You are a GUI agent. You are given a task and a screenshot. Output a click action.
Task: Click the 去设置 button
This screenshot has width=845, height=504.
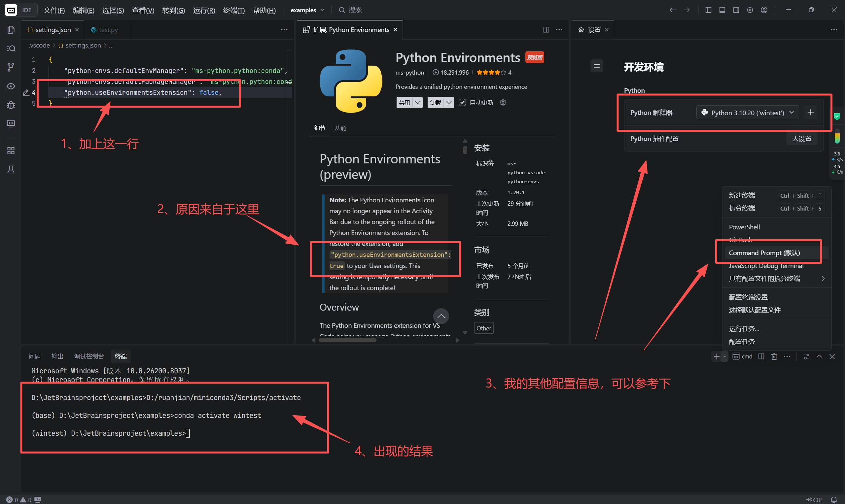click(801, 139)
